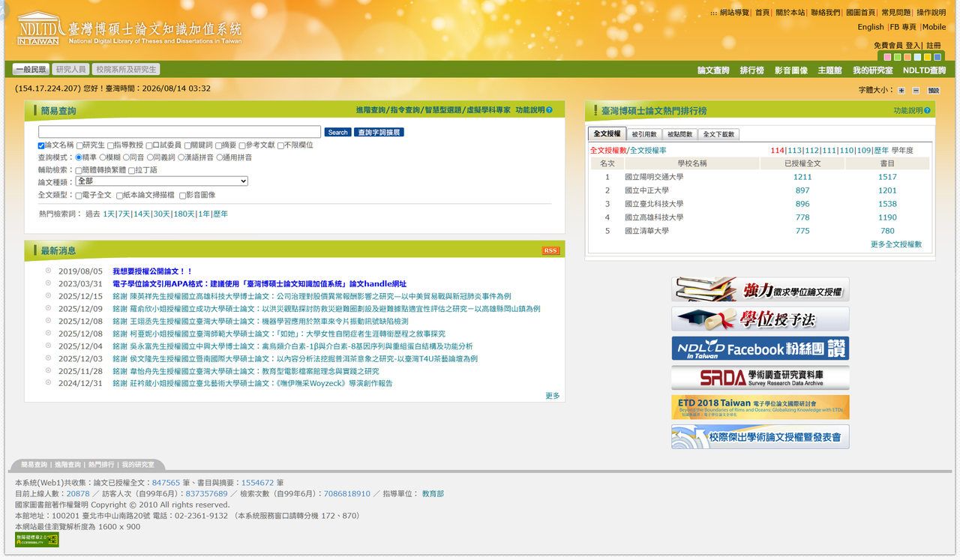Switch to the 被點閱數 ranking tab
Viewport: 960px width, 560px height.
click(x=679, y=134)
